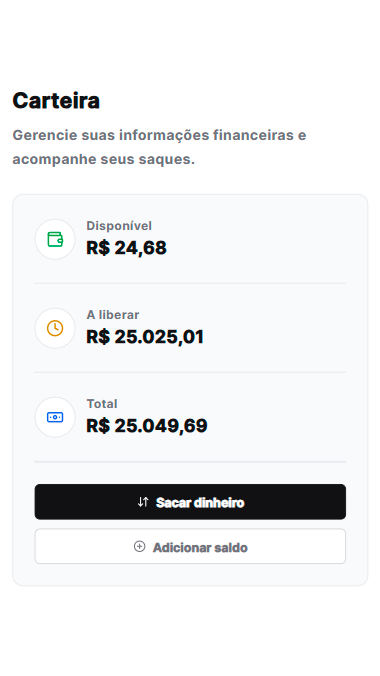This screenshot has width=380, height=676.
Task: Click the acompanhe seus saques text line
Action: pos(104,159)
